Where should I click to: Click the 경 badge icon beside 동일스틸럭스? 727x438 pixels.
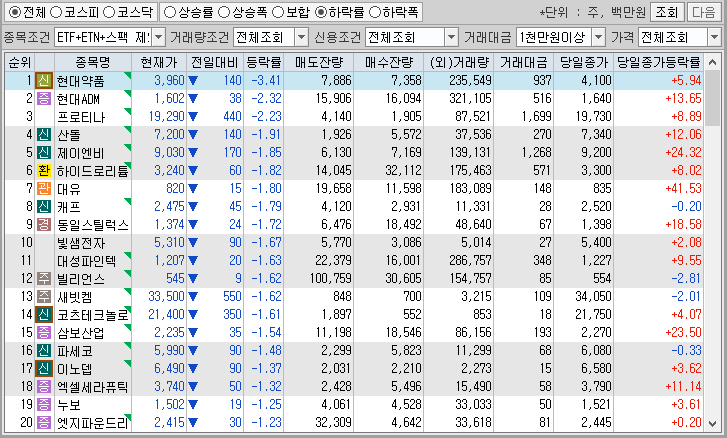[x=44, y=225]
